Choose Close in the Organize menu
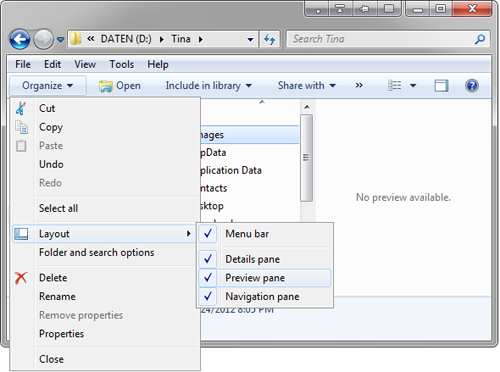Image resolution: width=500 pixels, height=372 pixels. 106,359
